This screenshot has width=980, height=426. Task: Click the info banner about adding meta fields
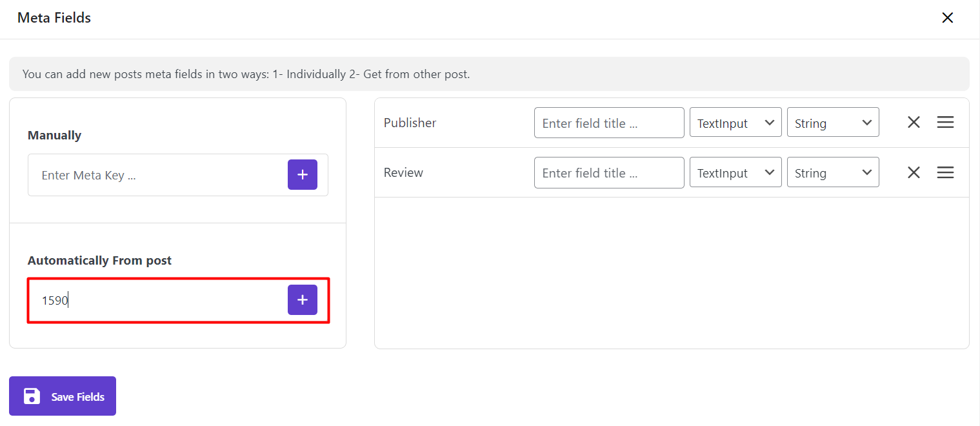click(x=489, y=74)
